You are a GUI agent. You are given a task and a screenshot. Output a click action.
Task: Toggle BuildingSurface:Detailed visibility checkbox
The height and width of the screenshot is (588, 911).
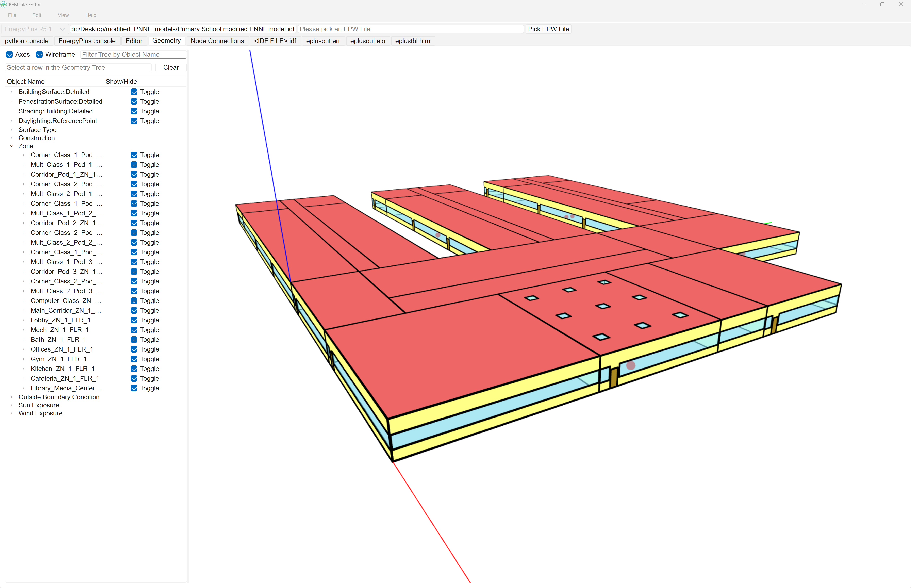pos(134,92)
